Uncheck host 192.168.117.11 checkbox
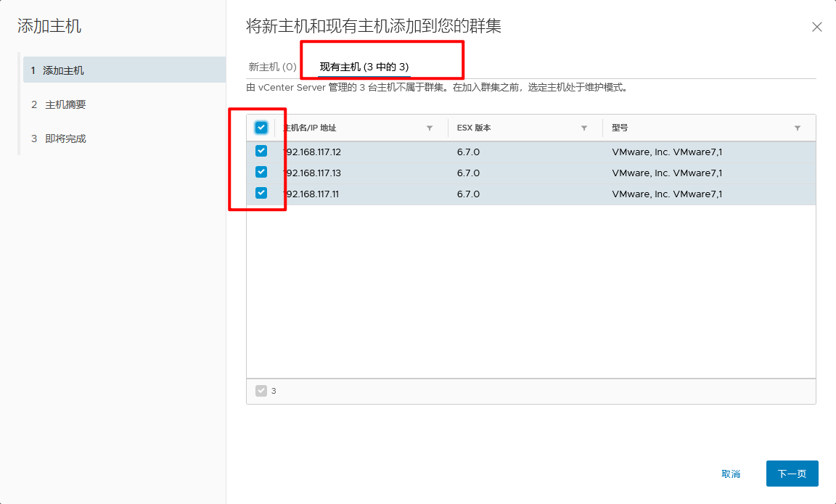 tap(261, 193)
